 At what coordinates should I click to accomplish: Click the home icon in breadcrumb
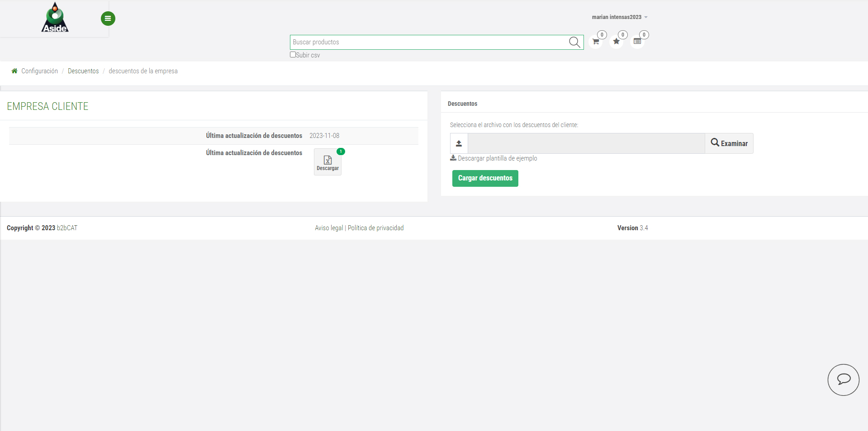click(x=14, y=71)
